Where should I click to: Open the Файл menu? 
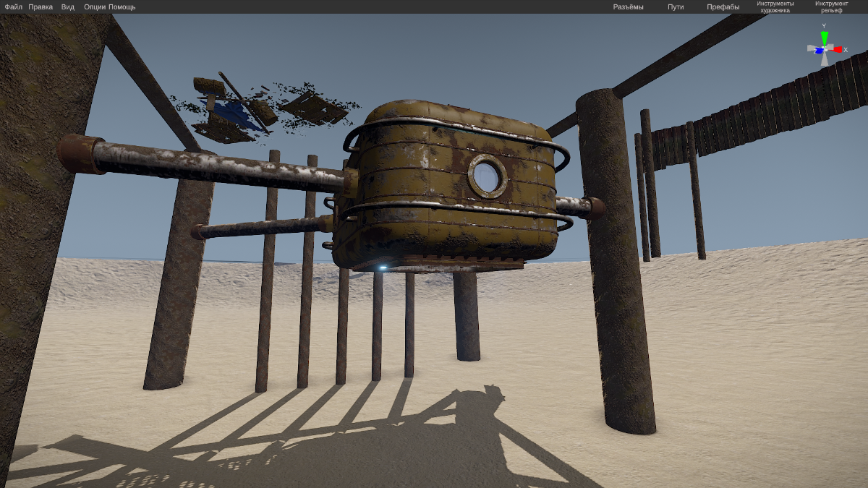click(13, 7)
